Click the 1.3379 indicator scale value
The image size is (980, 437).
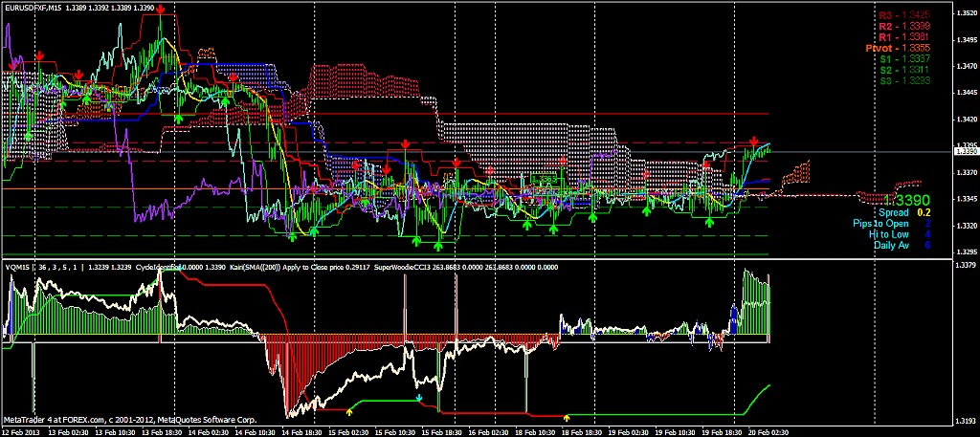tap(965, 265)
